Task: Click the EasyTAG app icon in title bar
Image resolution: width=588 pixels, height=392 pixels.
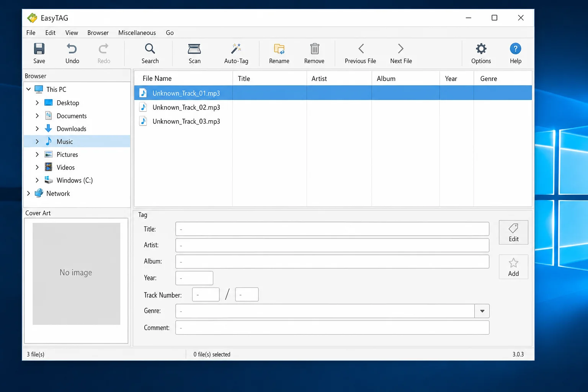Action: click(32, 18)
